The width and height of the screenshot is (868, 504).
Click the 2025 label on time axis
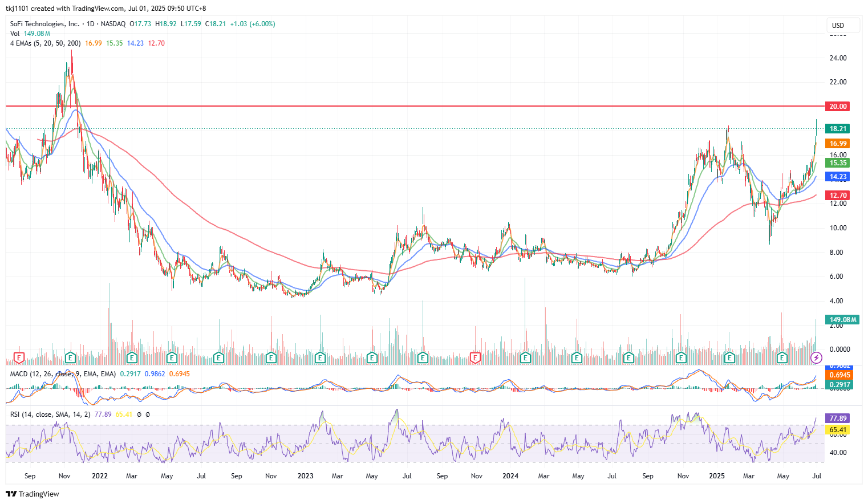[717, 476]
